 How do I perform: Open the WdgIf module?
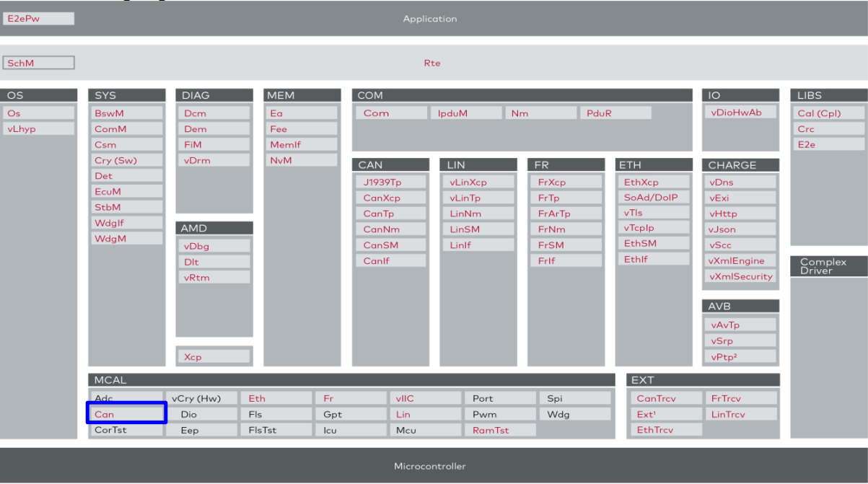(x=127, y=223)
